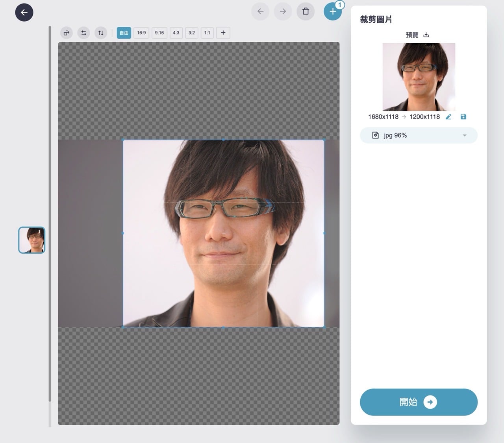Click the back arrow button
This screenshot has width=504, height=443.
[x=24, y=12]
